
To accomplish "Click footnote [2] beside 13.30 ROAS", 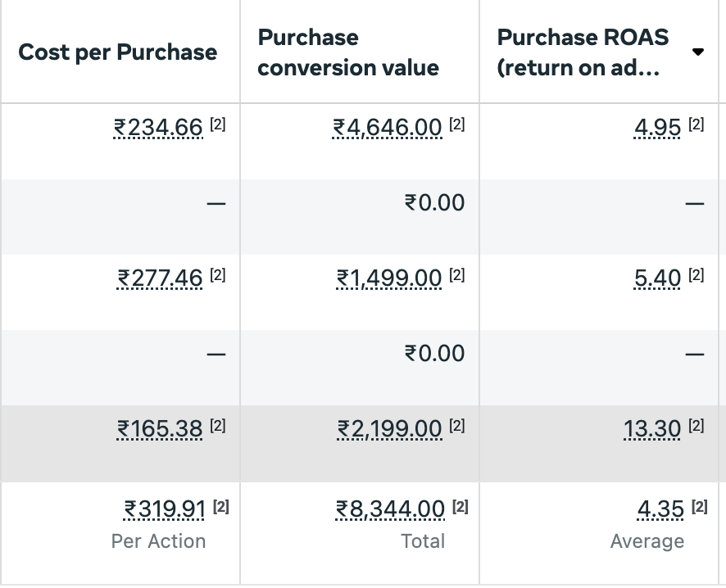I will [696, 426].
